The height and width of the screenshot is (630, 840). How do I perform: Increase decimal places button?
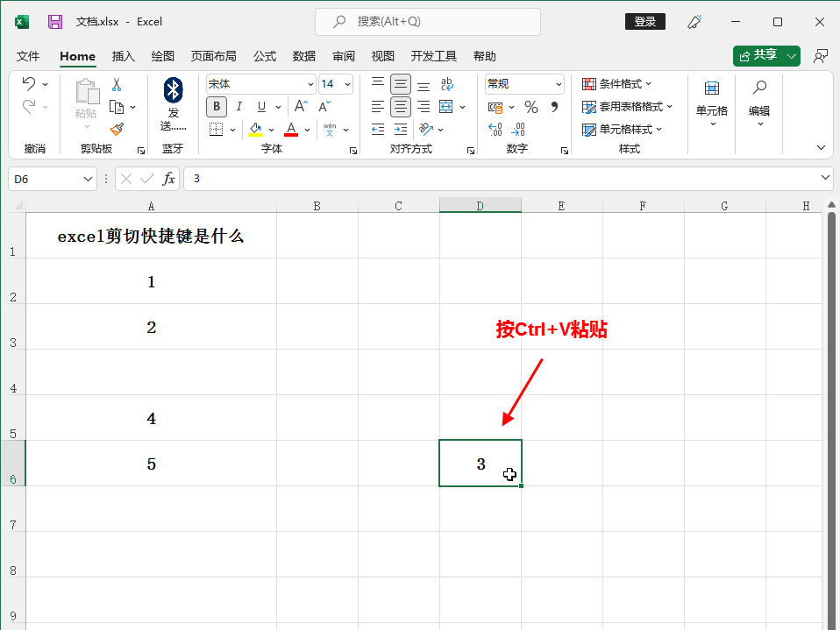495,129
